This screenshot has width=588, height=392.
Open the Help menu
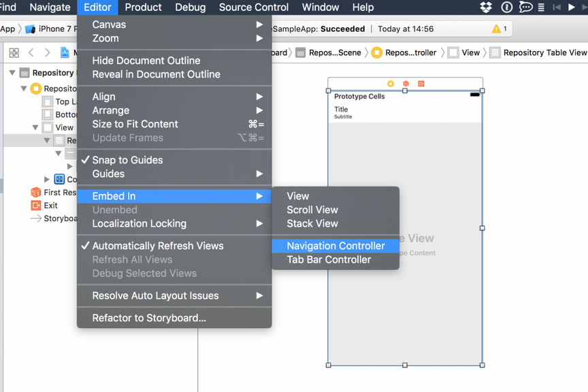pyautogui.click(x=363, y=7)
